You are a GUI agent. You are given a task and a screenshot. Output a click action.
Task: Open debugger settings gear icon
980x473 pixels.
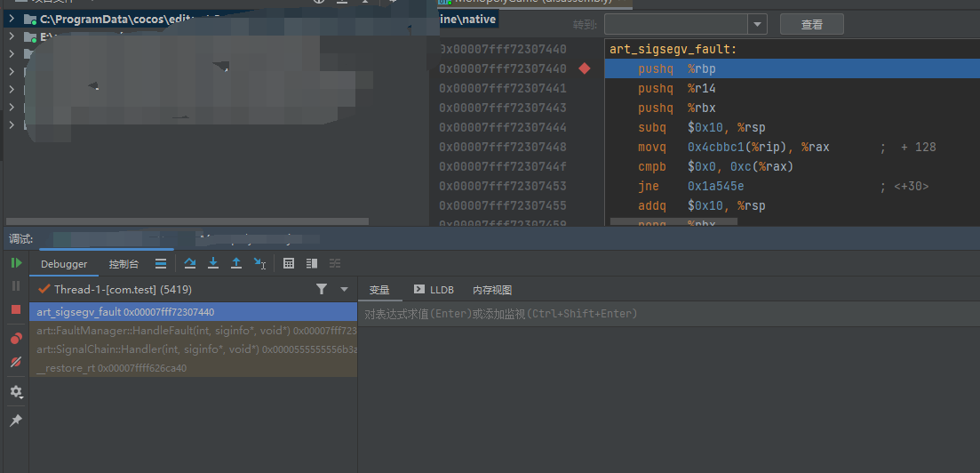tap(16, 392)
